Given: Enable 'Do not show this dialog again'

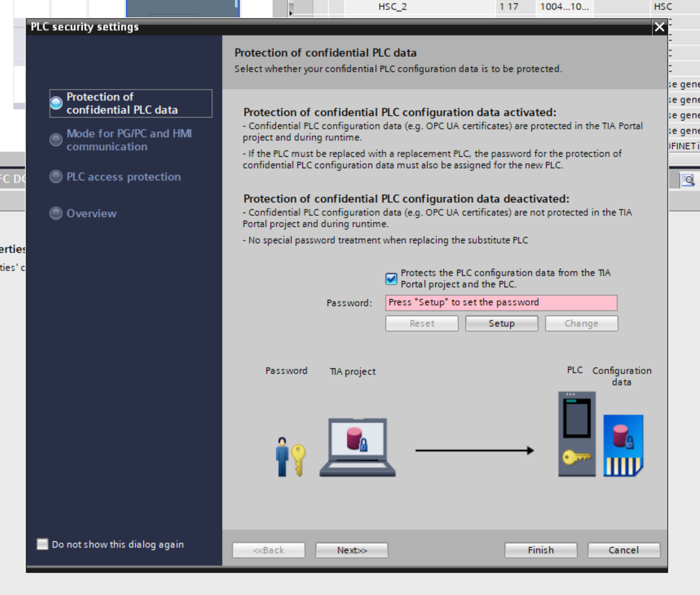Looking at the screenshot, I should 42,544.
